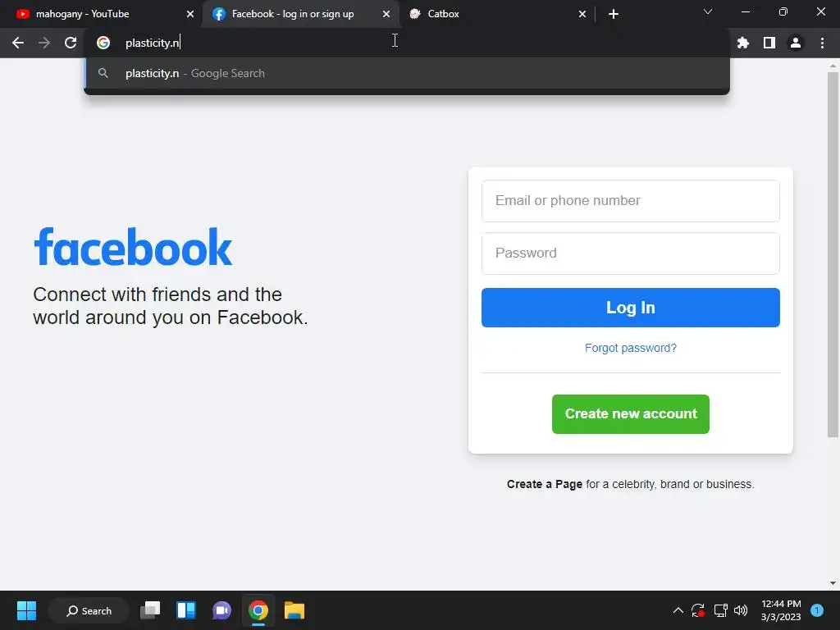Close the Catbox tab

pyautogui.click(x=582, y=14)
